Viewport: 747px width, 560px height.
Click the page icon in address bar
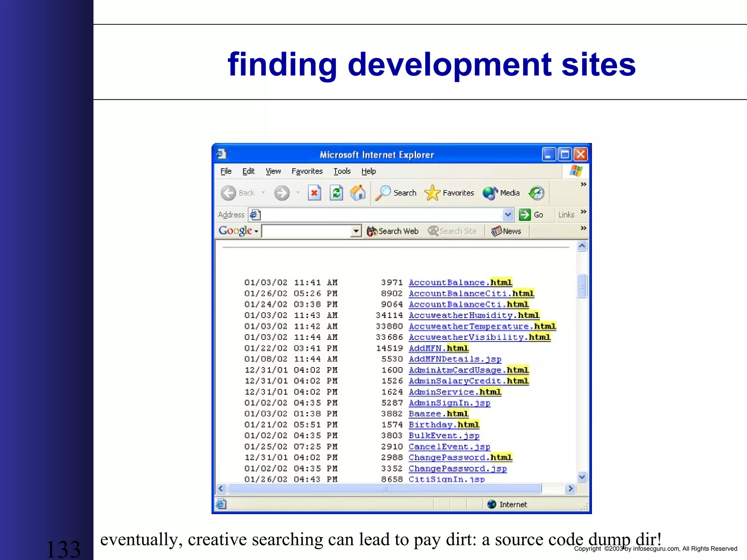(255, 215)
